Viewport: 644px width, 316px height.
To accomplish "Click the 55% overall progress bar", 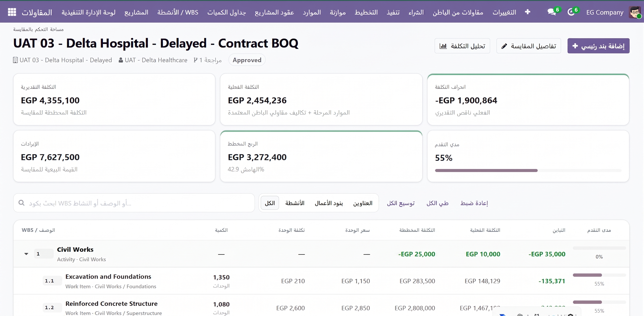I will click(528, 170).
